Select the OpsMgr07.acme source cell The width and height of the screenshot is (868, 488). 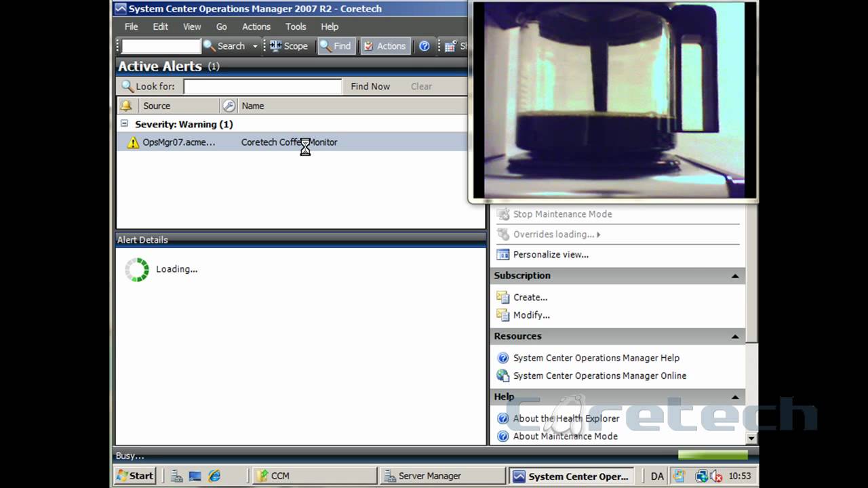179,142
